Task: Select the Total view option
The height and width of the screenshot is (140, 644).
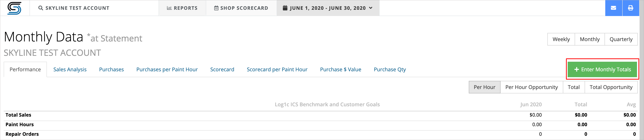Action: pyautogui.click(x=574, y=87)
